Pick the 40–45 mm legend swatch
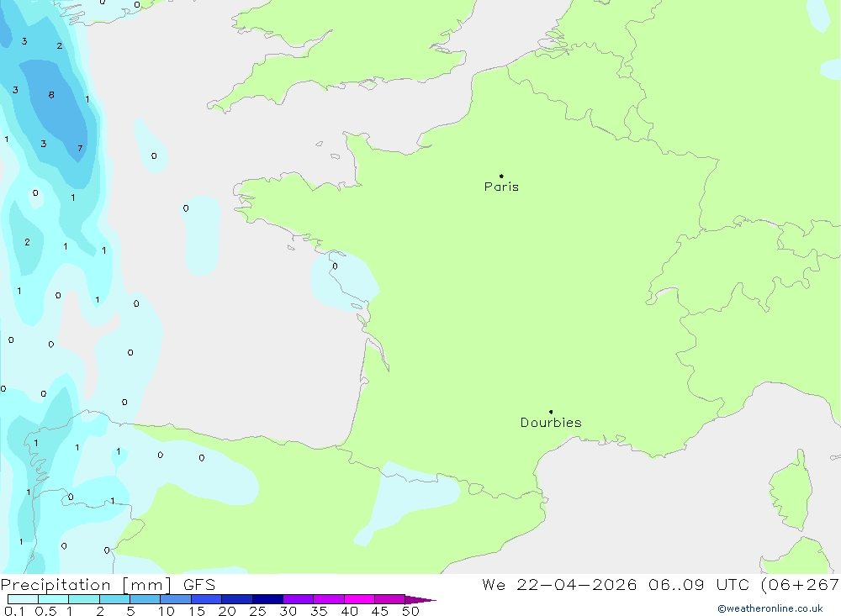This screenshot has height=616, width=841. pos(359,599)
